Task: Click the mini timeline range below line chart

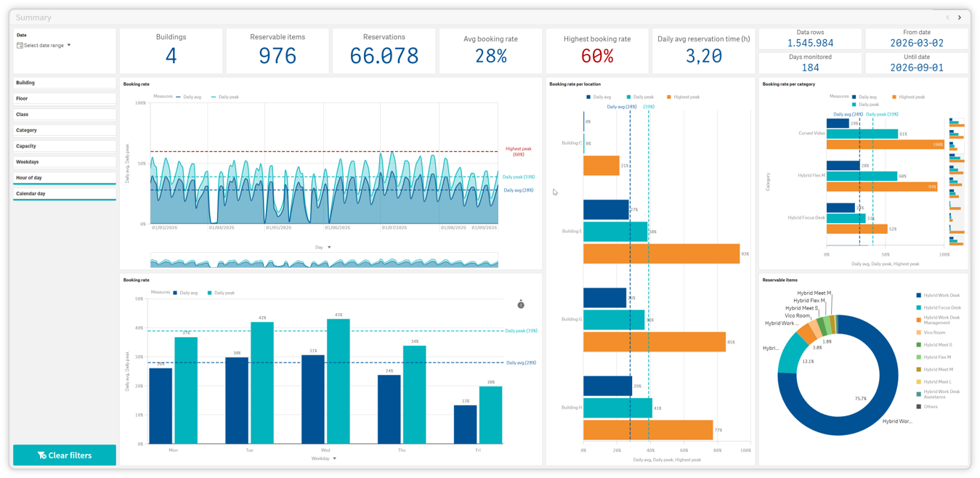Action: point(324,262)
